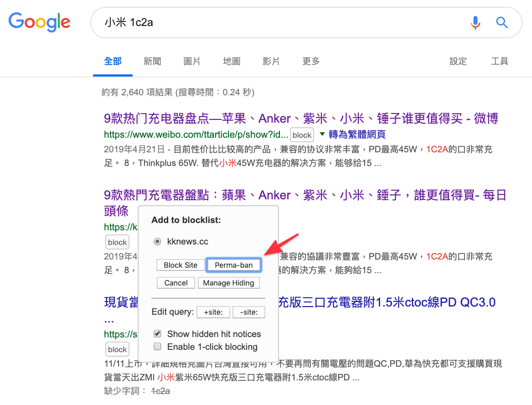
Task: Click the 約有 2,640 項結果 stats text
Action: pyautogui.click(x=178, y=92)
